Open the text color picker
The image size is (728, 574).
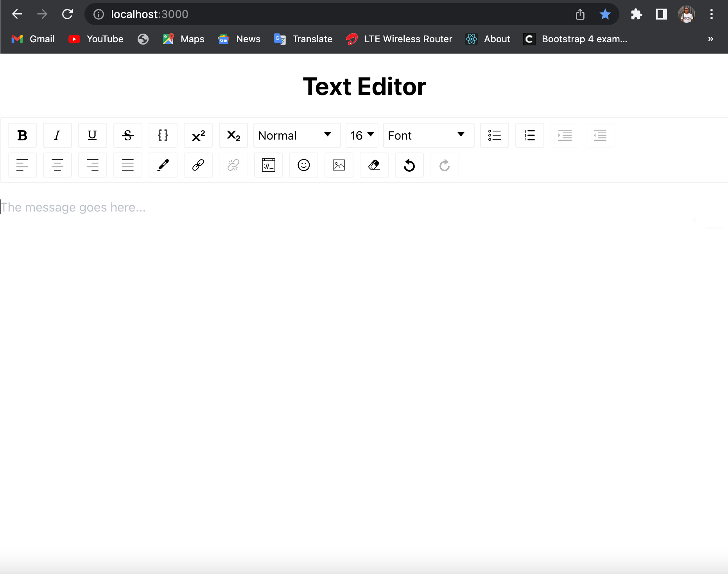point(163,165)
